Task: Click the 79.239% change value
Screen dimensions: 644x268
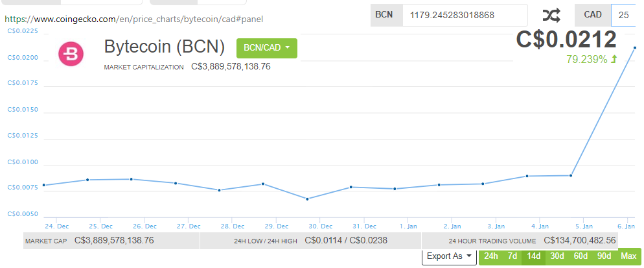Action: coord(586,59)
